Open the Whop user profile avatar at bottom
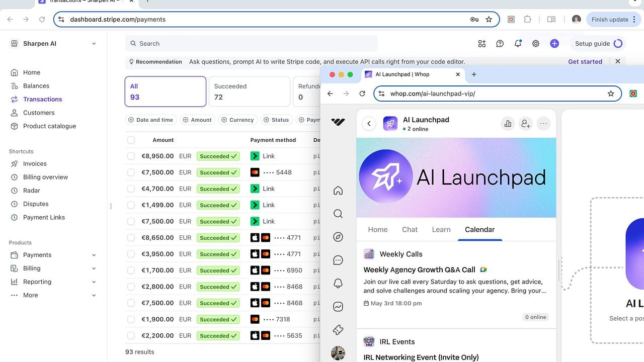The width and height of the screenshot is (644, 362). point(338,353)
